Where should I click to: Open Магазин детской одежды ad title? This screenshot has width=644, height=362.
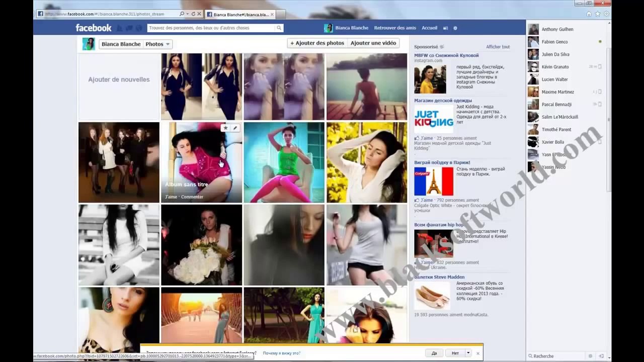(443, 101)
